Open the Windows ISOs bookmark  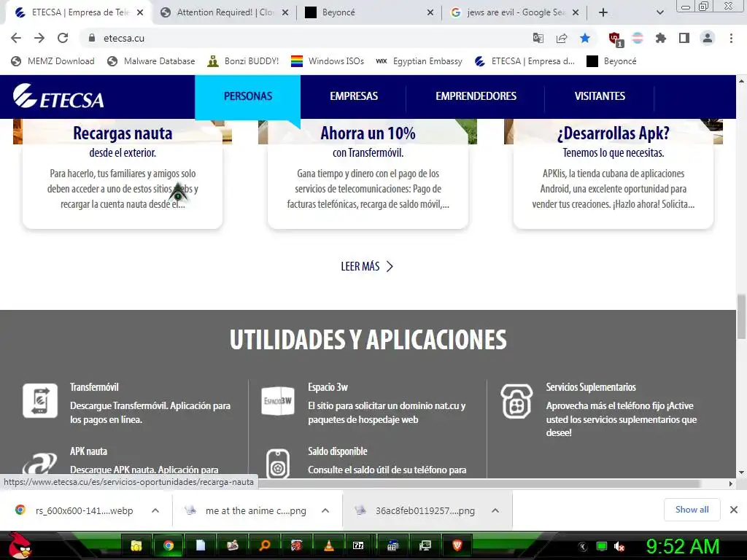tap(328, 61)
